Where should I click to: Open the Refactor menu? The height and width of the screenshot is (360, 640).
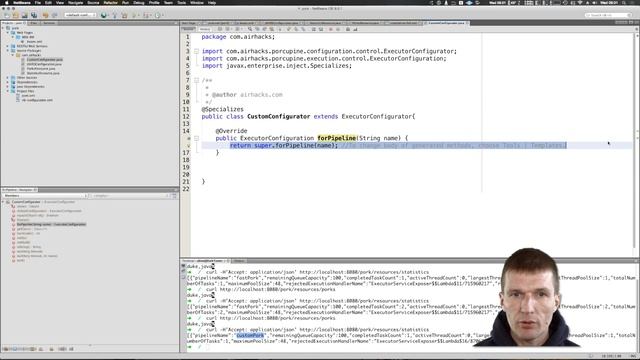click(x=111, y=2)
